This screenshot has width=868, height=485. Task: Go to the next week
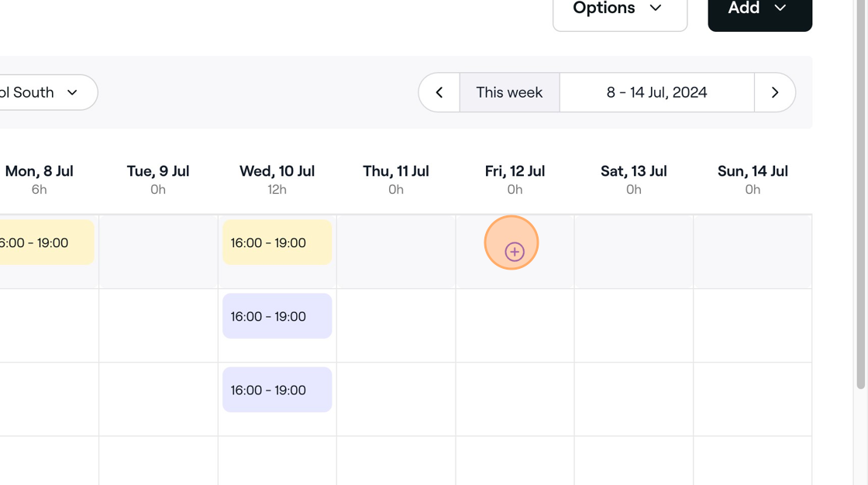click(x=775, y=92)
